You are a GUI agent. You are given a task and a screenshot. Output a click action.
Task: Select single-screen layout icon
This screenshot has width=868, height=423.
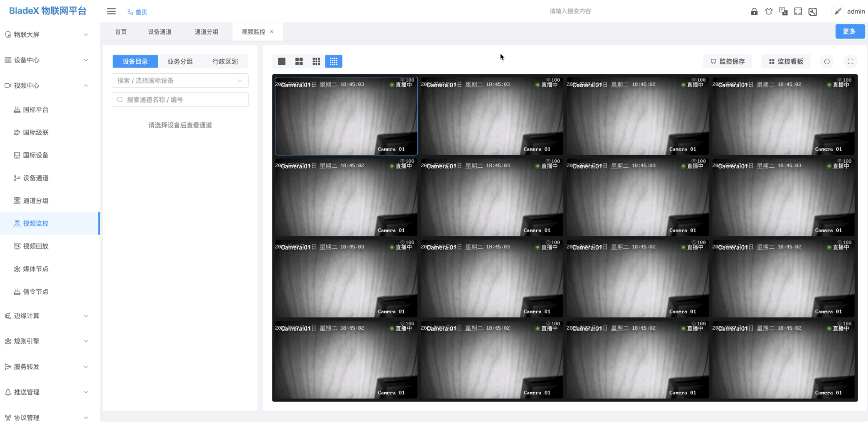pyautogui.click(x=281, y=62)
